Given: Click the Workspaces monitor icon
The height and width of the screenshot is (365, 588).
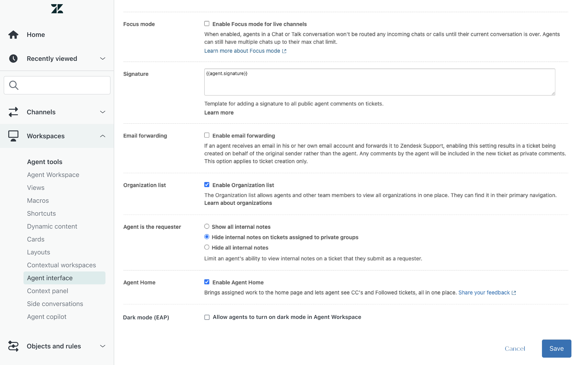Looking at the screenshot, I should pos(14,136).
